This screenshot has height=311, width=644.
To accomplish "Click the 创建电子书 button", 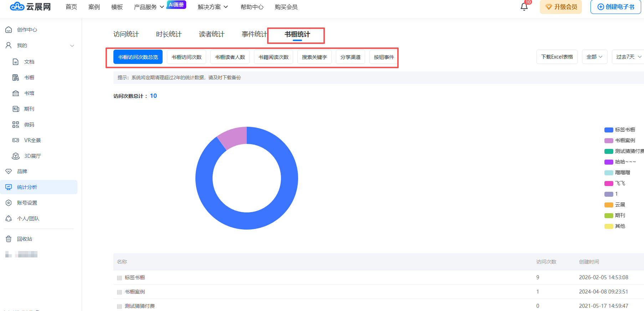I will click(x=615, y=7).
